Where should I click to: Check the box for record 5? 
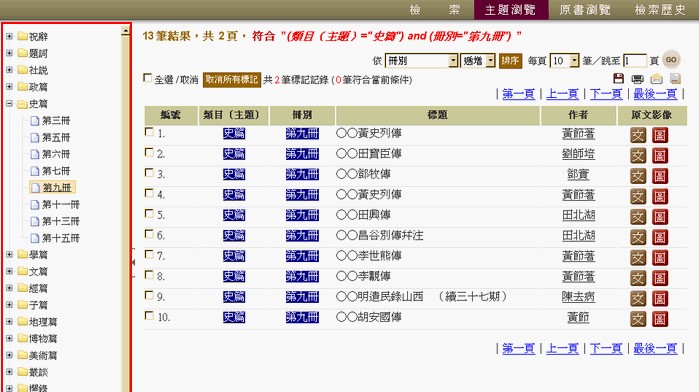click(149, 214)
